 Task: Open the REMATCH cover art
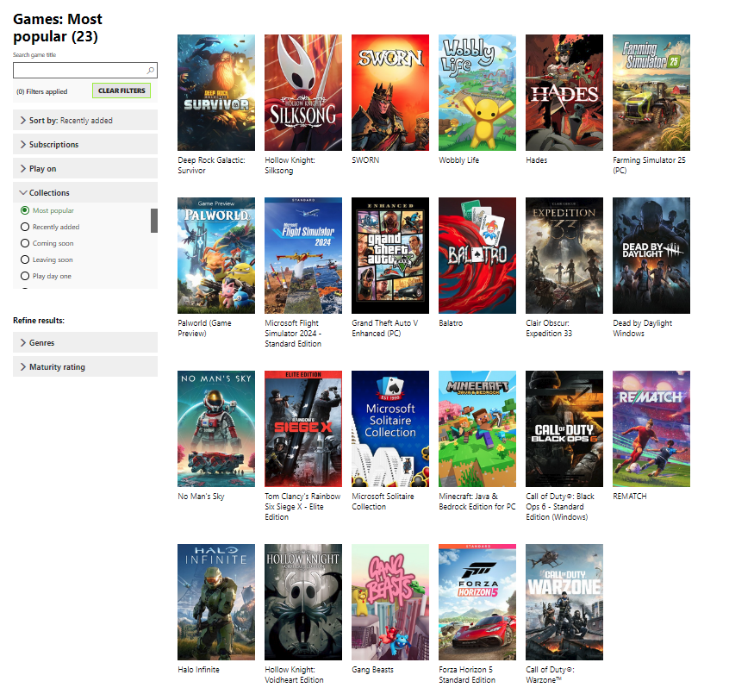coord(651,428)
